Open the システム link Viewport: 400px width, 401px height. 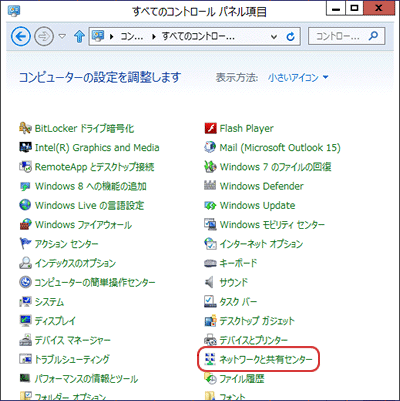(49, 302)
